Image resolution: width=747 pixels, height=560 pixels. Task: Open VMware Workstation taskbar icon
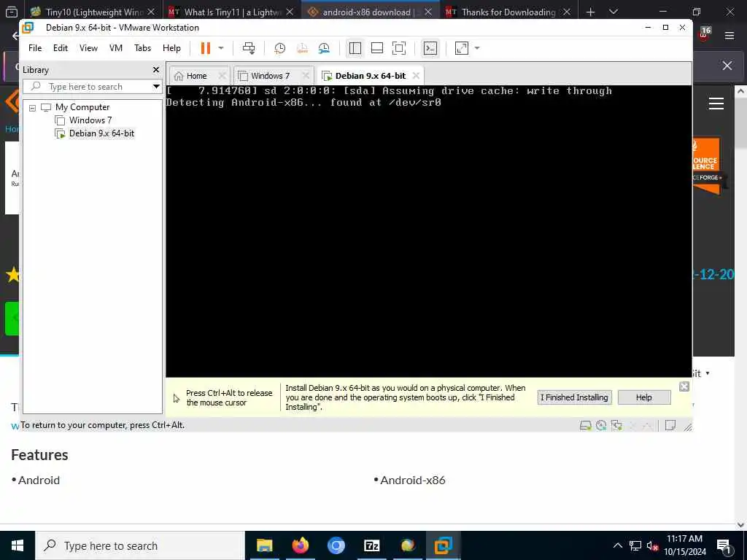point(443,545)
